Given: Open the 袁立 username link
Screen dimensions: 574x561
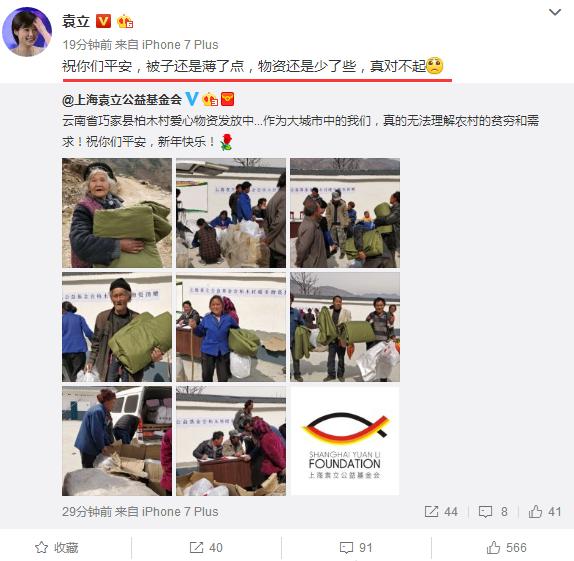Looking at the screenshot, I should point(76,21).
